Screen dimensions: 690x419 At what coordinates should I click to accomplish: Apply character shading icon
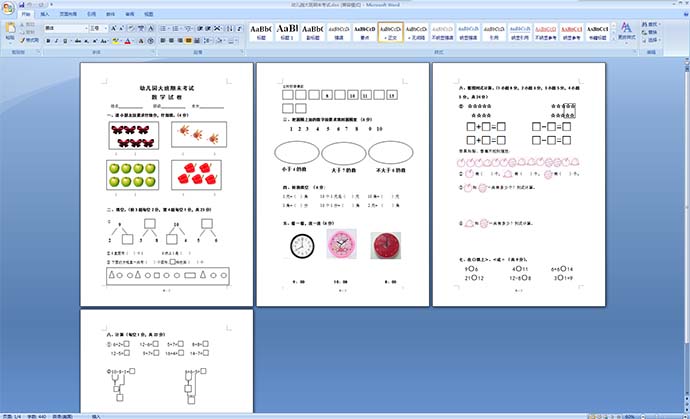[x=141, y=41]
